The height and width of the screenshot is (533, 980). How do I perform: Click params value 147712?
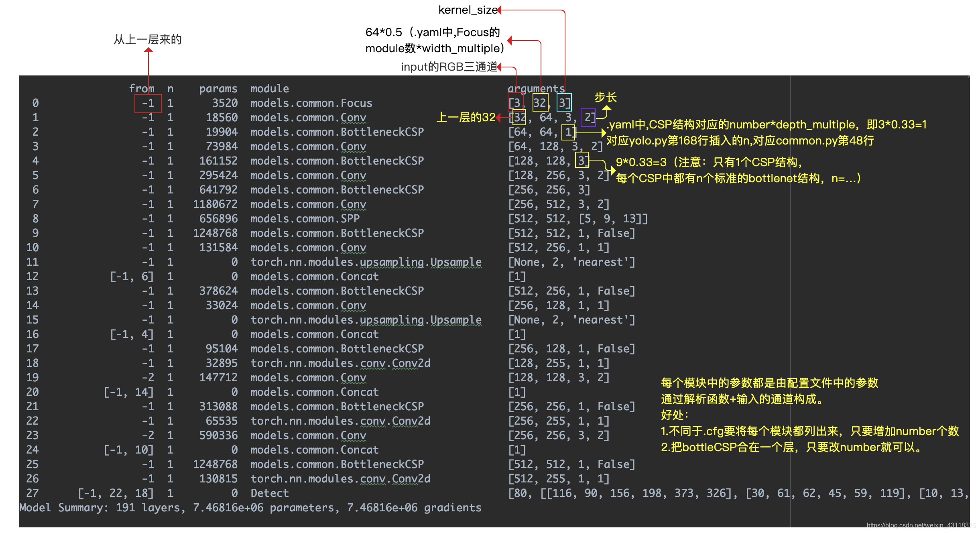pos(218,378)
